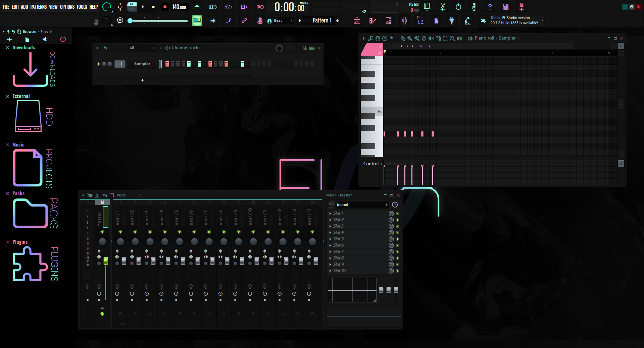
Task: Open the All channel filter dropdown
Action: tap(142, 48)
